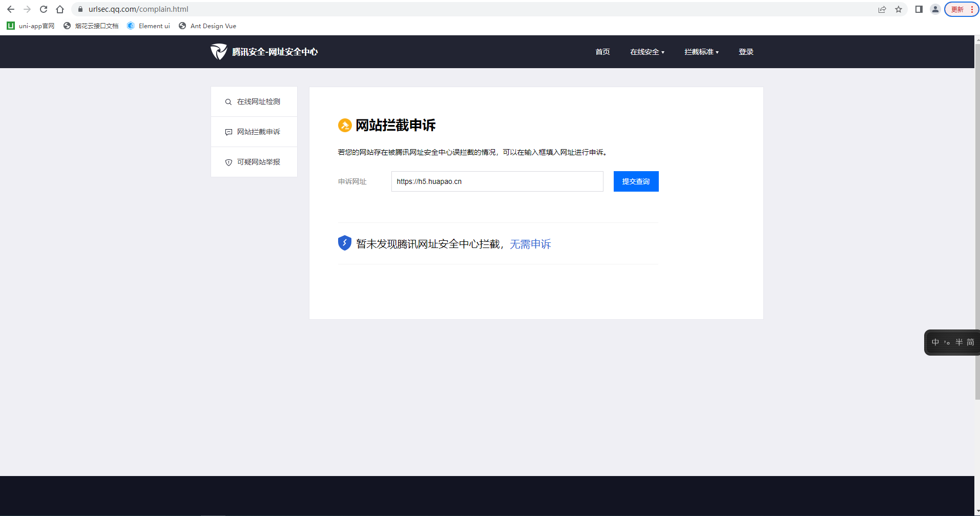View site lock security information
This screenshot has height=516, width=980.
click(x=80, y=9)
